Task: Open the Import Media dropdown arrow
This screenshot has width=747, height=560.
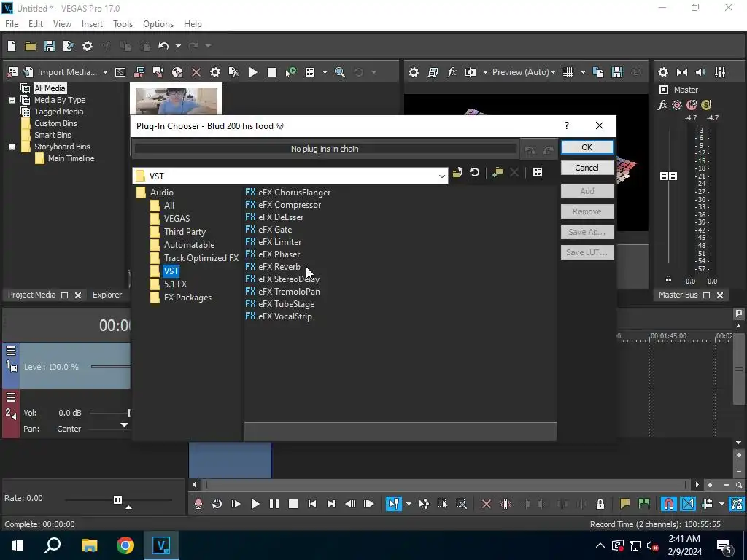Action: 105,72
